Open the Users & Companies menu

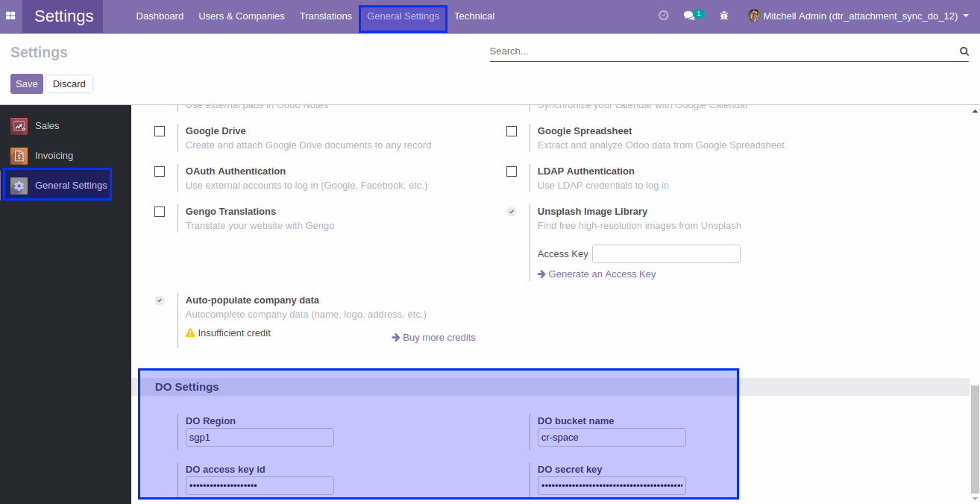[x=242, y=16]
